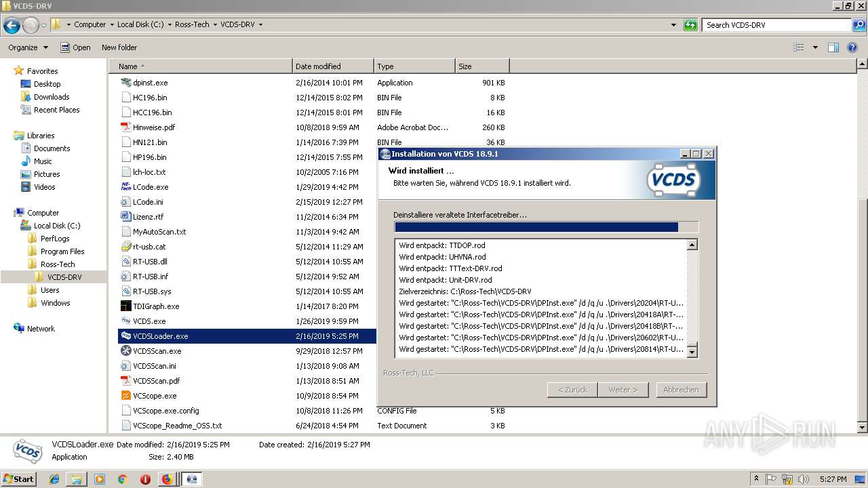Click the Weiter button in installer
The height and width of the screenshot is (488, 868).
[623, 390]
